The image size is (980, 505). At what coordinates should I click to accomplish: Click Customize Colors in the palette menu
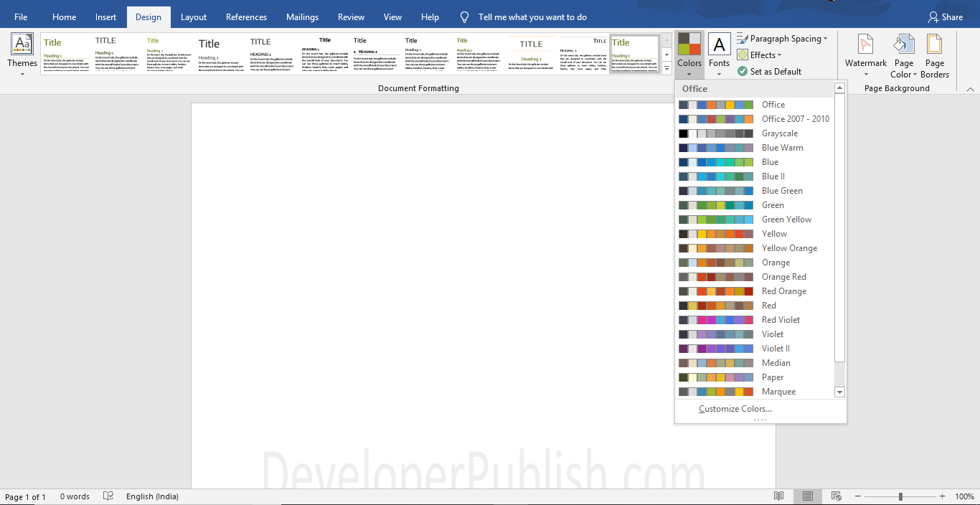point(735,408)
